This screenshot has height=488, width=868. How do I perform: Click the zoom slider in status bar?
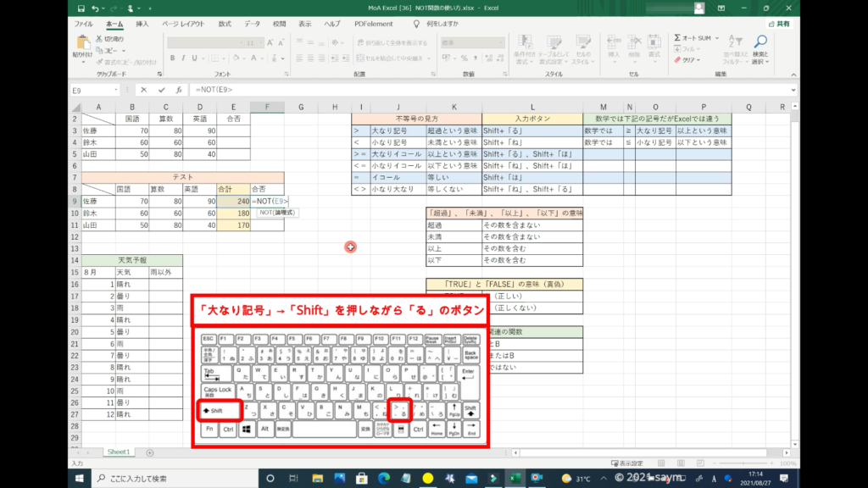click(x=746, y=463)
